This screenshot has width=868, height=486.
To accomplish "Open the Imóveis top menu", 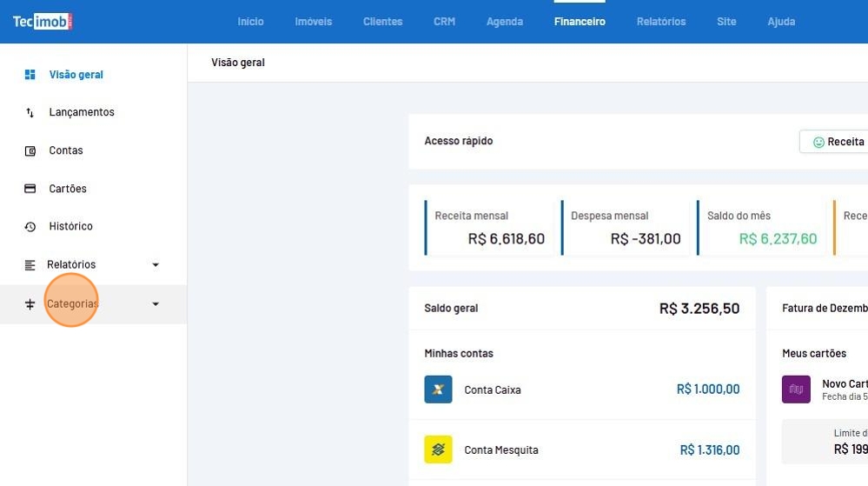I will click(x=313, y=22).
